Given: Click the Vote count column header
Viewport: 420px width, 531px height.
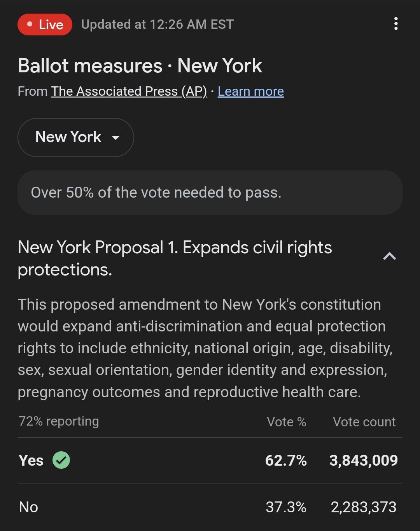Looking at the screenshot, I should [364, 422].
